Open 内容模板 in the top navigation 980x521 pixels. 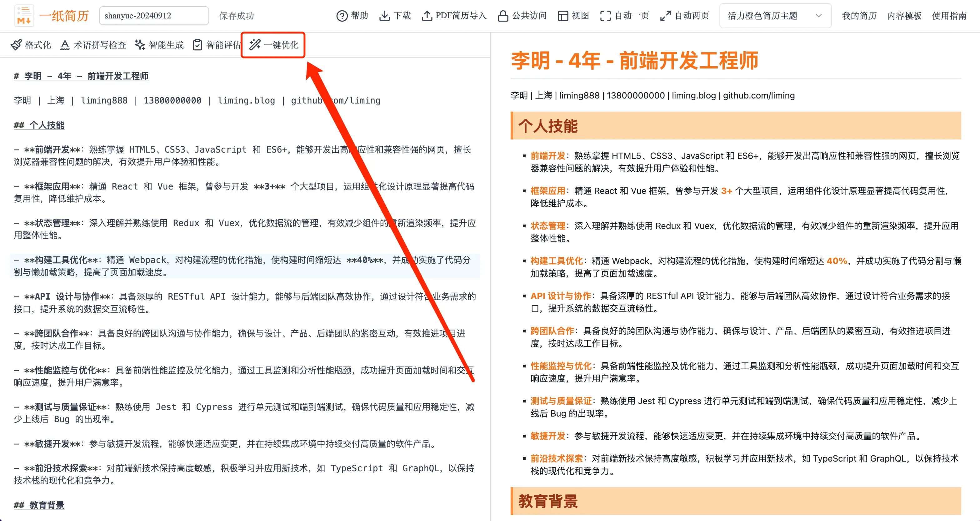tap(904, 16)
